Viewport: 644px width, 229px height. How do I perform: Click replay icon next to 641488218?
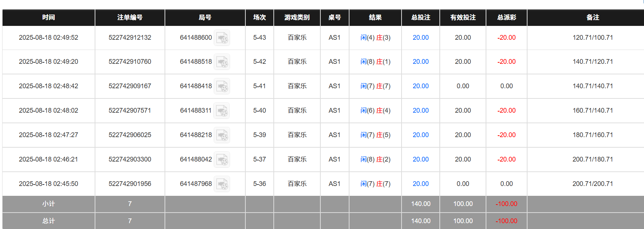[x=222, y=135]
